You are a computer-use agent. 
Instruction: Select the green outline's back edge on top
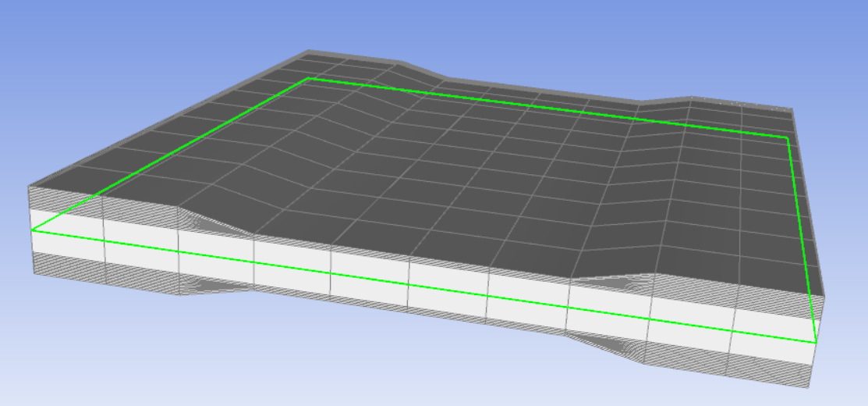tap(546, 108)
